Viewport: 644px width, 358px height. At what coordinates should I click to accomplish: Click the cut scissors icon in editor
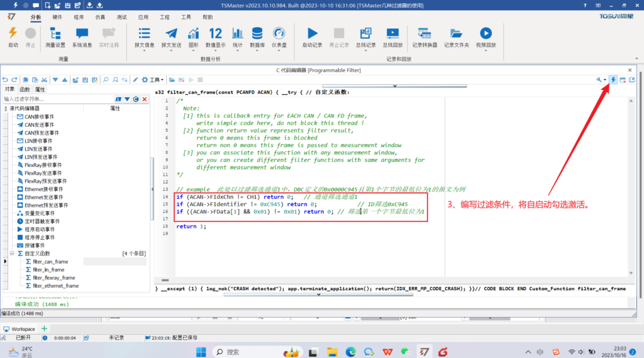44,80
